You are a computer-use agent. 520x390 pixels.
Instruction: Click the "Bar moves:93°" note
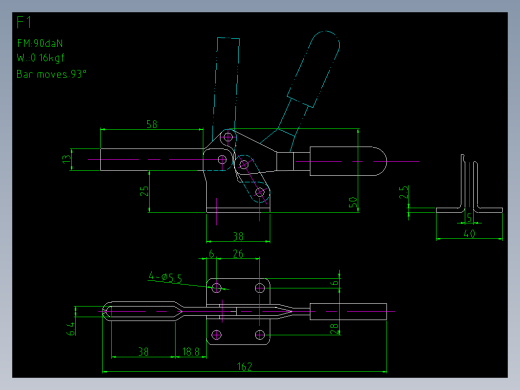(x=51, y=74)
